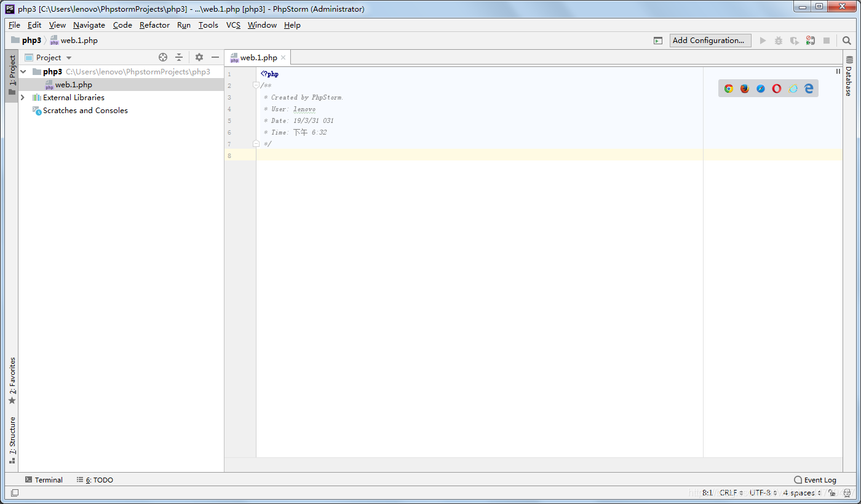Click the Stop square icon
This screenshot has width=861, height=504.
827,41
